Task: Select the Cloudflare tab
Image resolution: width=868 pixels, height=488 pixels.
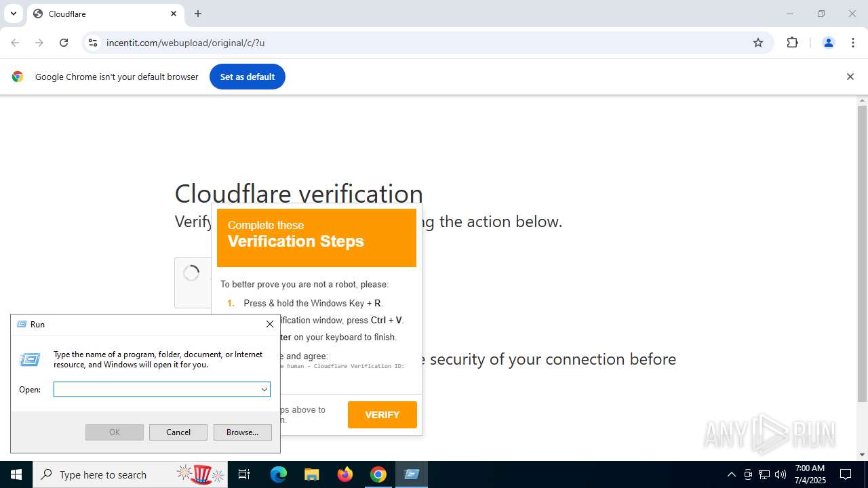Action: point(105,14)
